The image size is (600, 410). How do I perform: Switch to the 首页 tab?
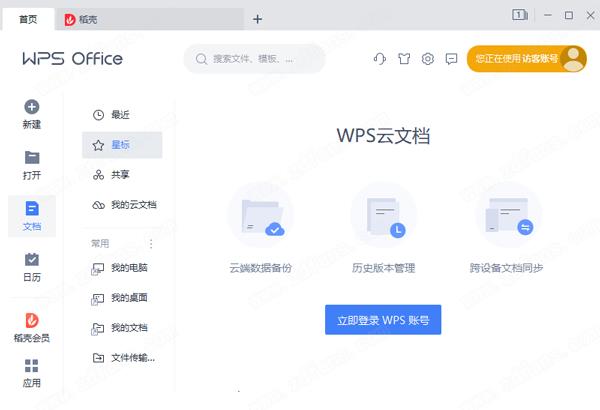pyautogui.click(x=28, y=19)
